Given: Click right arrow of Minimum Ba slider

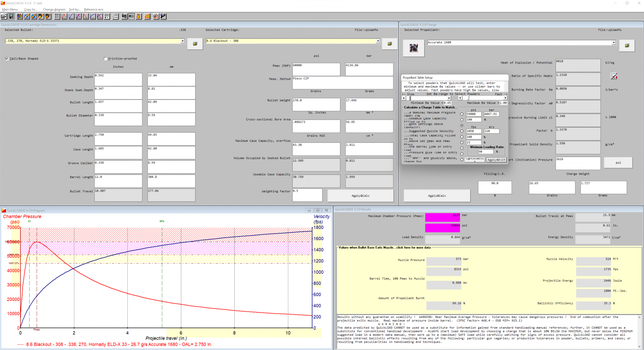Looking at the screenshot, I should [449, 98].
